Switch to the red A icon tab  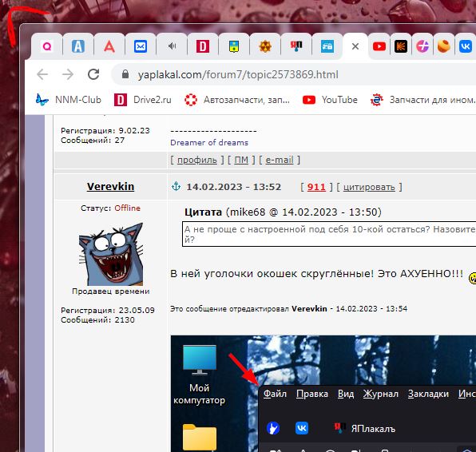pos(109,46)
